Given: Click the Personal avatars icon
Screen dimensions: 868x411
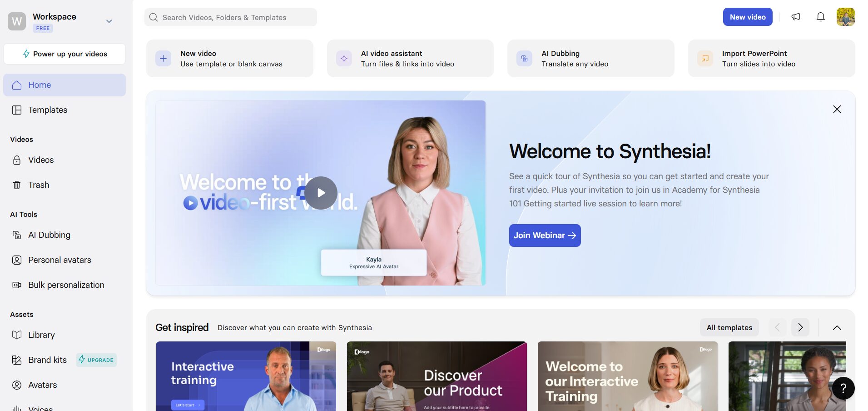Looking at the screenshot, I should 17,260.
